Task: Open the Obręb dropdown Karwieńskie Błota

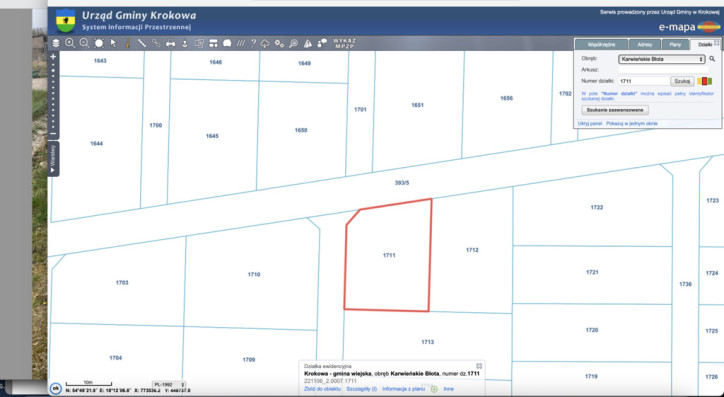Action: pos(661,59)
